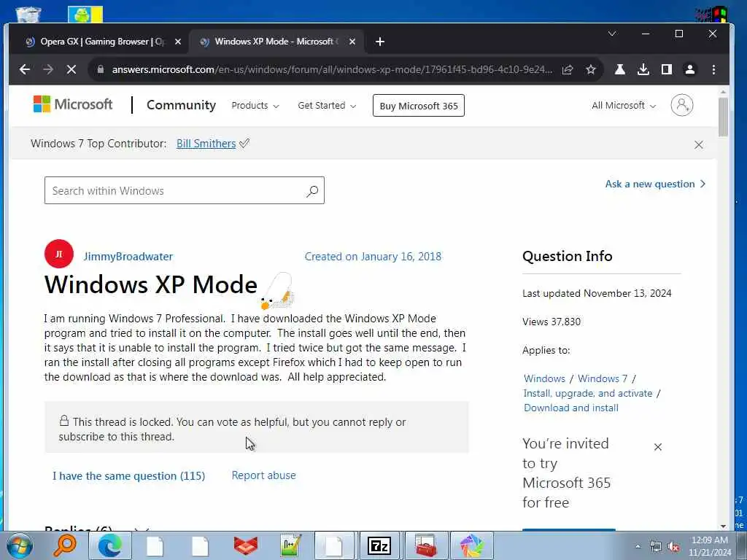The height and width of the screenshot is (560, 747).
Task: Open the Windows 7 category link
Action: click(603, 378)
